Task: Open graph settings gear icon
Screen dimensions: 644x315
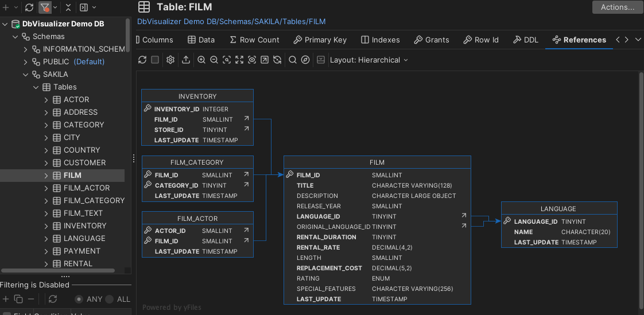Action: (170, 60)
